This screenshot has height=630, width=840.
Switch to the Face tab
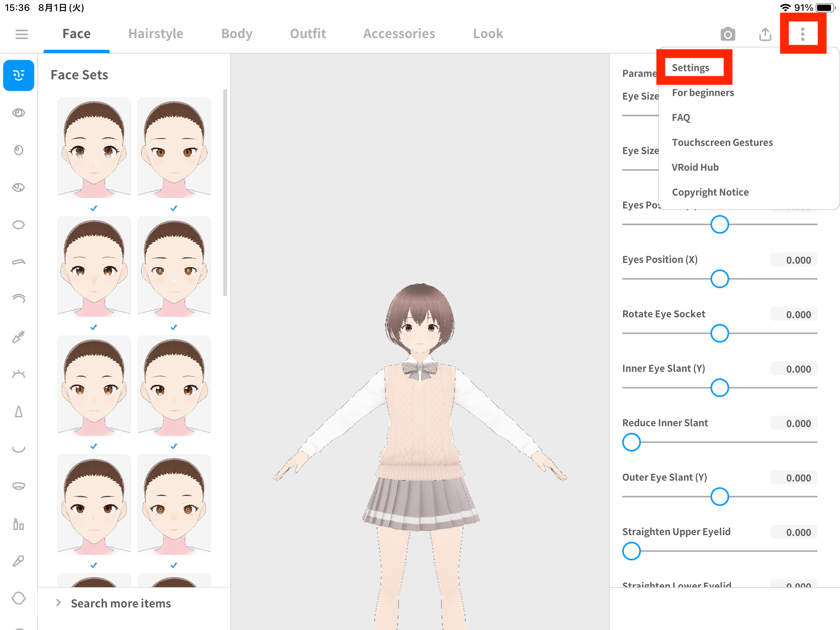tap(77, 34)
